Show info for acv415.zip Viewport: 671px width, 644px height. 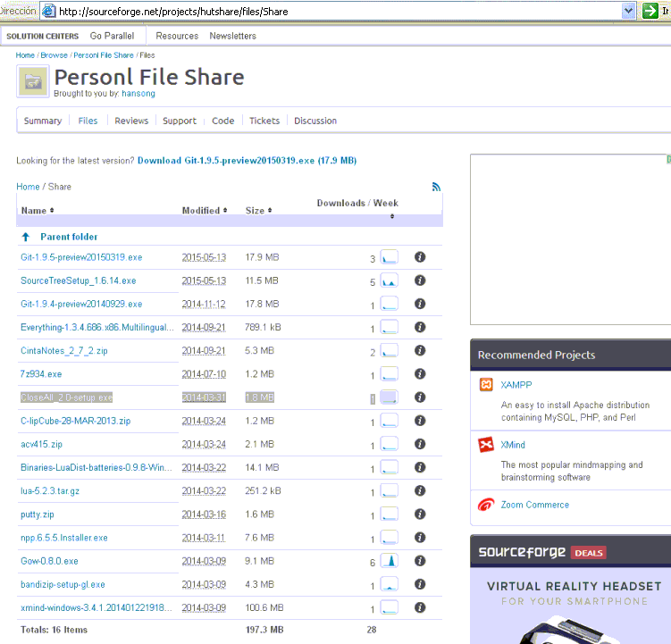[x=420, y=444]
